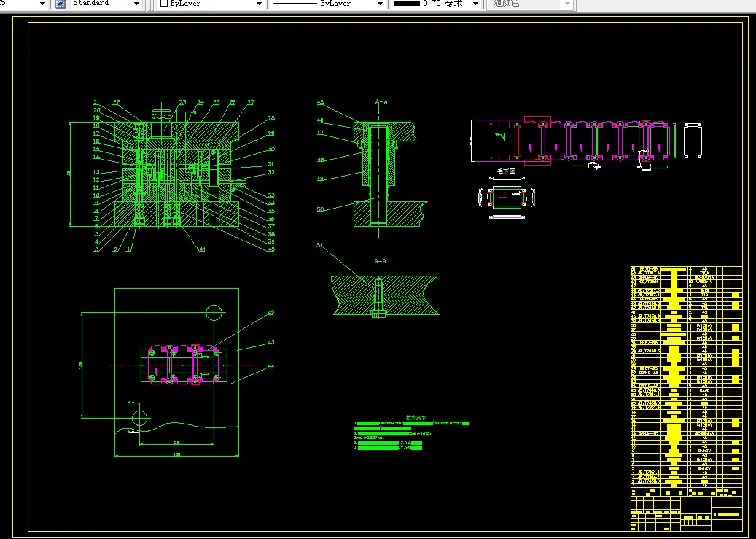The width and height of the screenshot is (756, 539).
Task: Expand the leftmost cut-off style dropdown arrow
Action: click(42, 4)
